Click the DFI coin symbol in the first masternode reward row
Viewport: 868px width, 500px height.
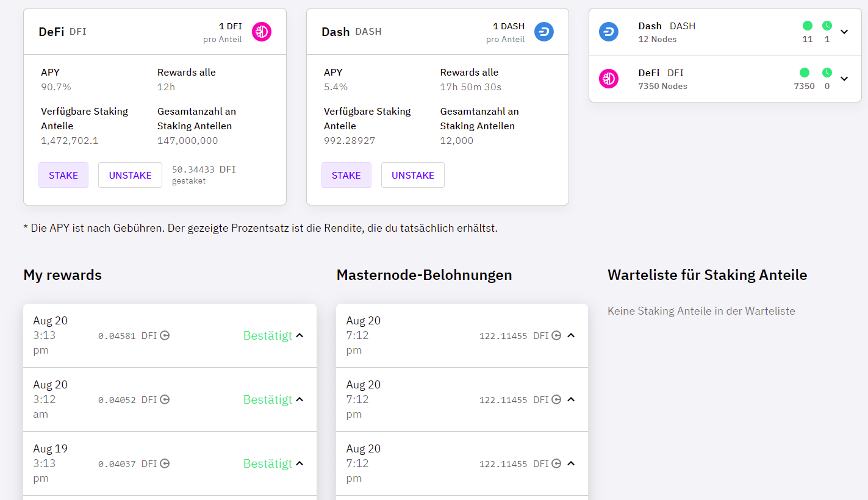pyautogui.click(x=556, y=335)
